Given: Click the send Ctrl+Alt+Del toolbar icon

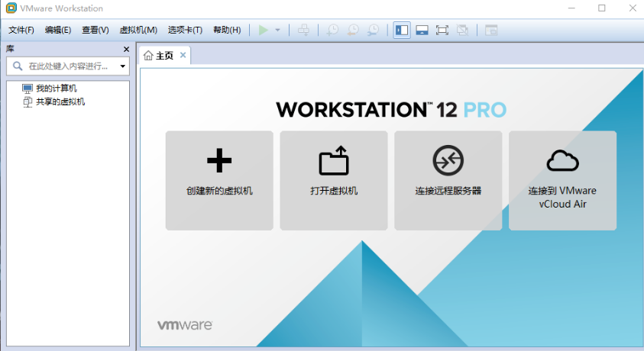Looking at the screenshot, I should pos(303,30).
